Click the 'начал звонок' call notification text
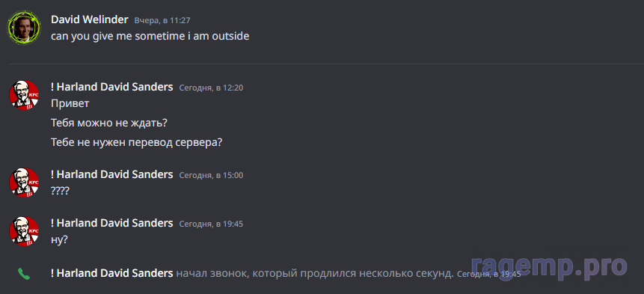 pos(315,274)
